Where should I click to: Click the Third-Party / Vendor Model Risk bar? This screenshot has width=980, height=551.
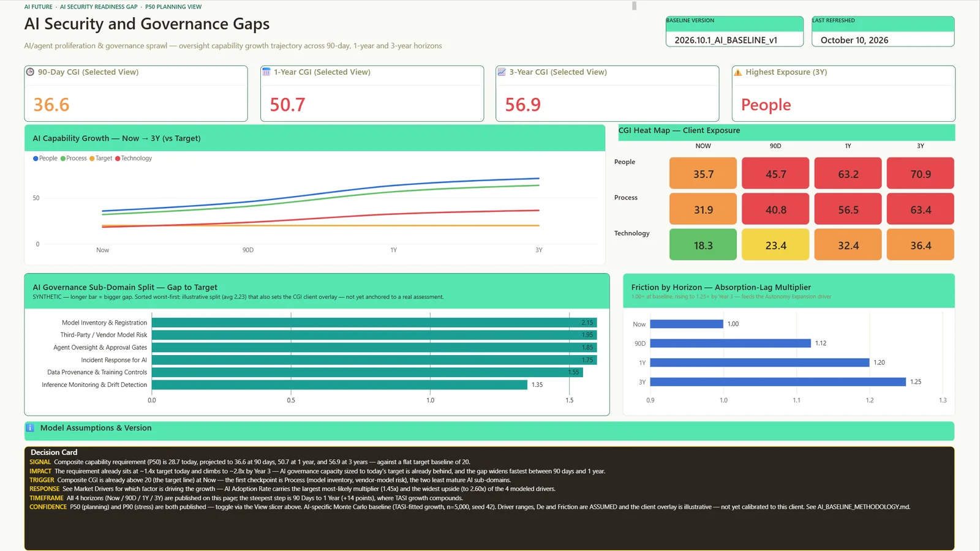coord(374,335)
